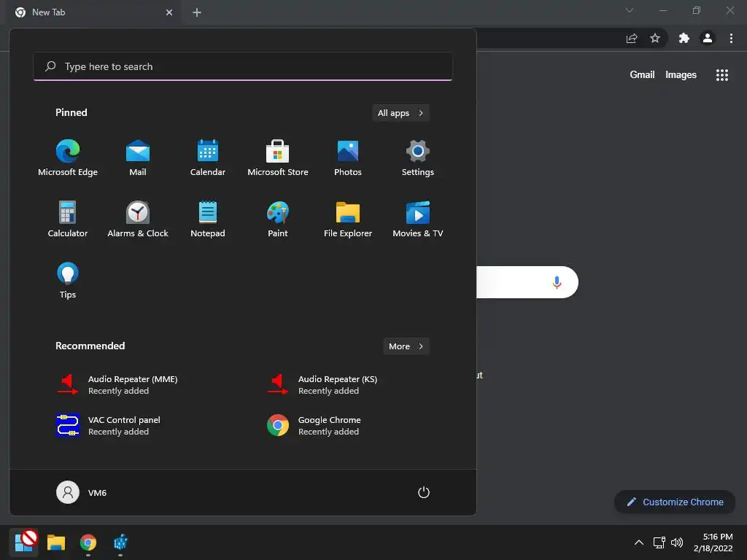
Task: Open the clock showing 5:16 PM
Action: pyautogui.click(x=713, y=542)
